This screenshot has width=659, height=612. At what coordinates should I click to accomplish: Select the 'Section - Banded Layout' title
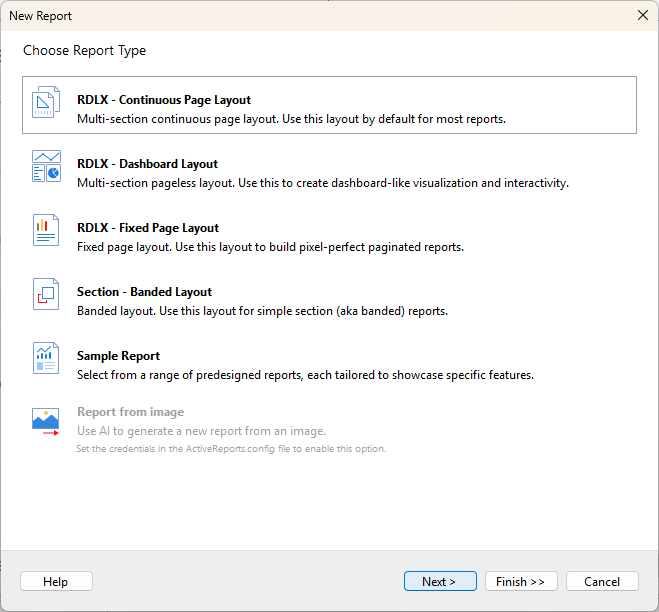coord(144,292)
